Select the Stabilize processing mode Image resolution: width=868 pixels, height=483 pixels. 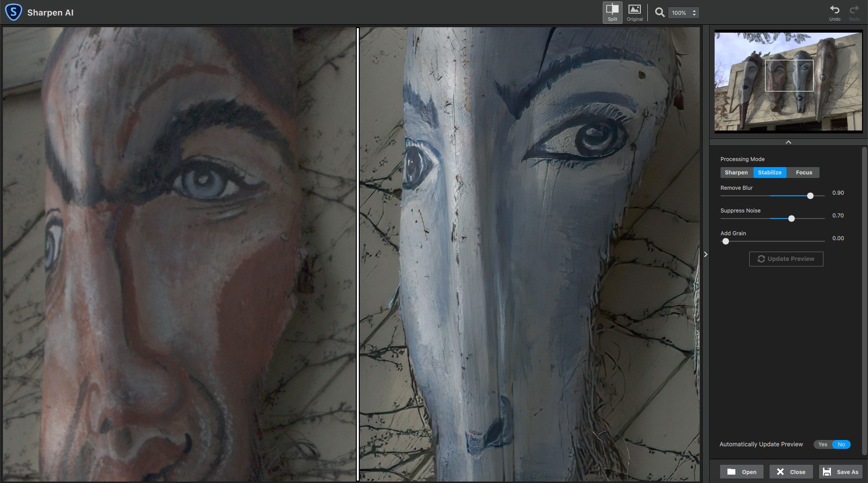tap(770, 173)
